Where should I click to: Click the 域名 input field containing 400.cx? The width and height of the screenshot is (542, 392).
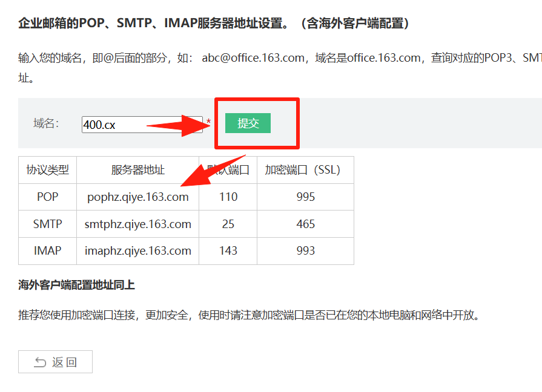(142, 125)
